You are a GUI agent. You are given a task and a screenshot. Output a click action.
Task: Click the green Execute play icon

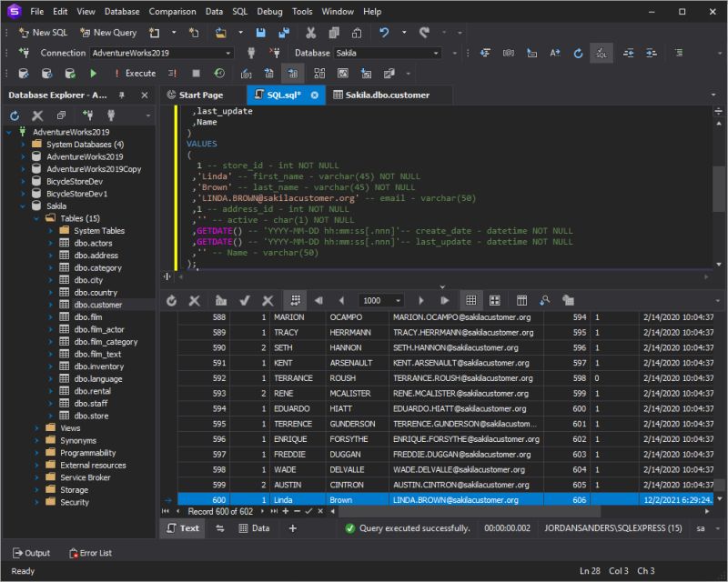pos(93,74)
